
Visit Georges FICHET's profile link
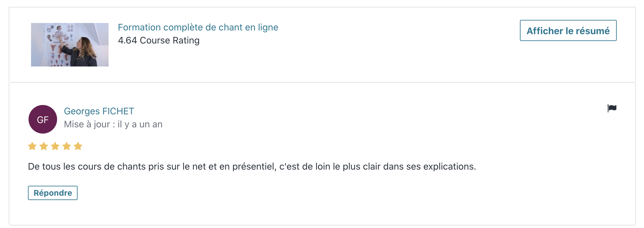click(x=99, y=111)
